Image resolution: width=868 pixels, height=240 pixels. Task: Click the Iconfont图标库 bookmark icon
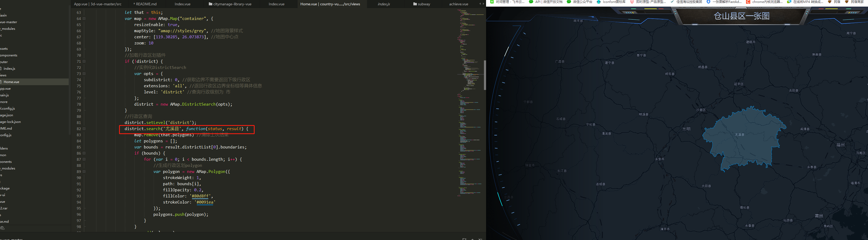(599, 2)
